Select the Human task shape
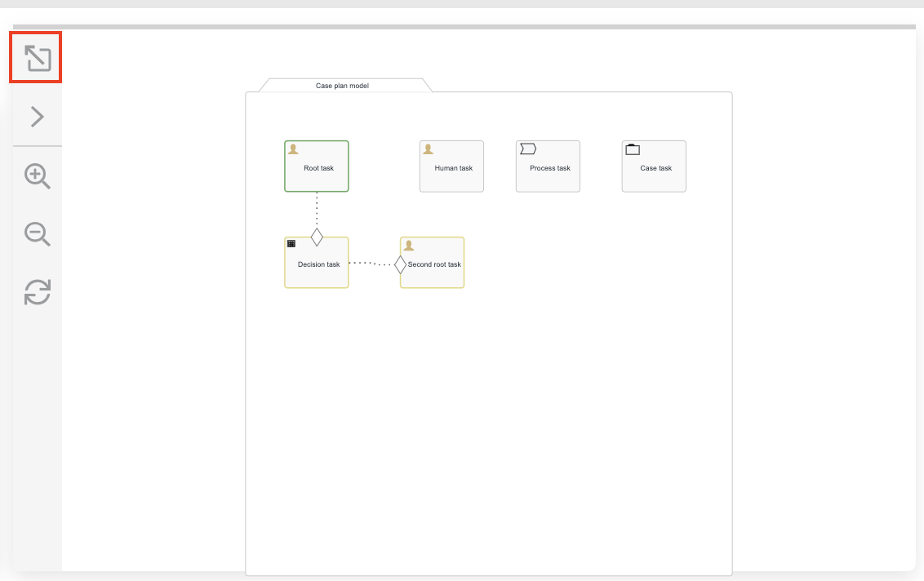This screenshot has height=581, width=924. (451, 169)
